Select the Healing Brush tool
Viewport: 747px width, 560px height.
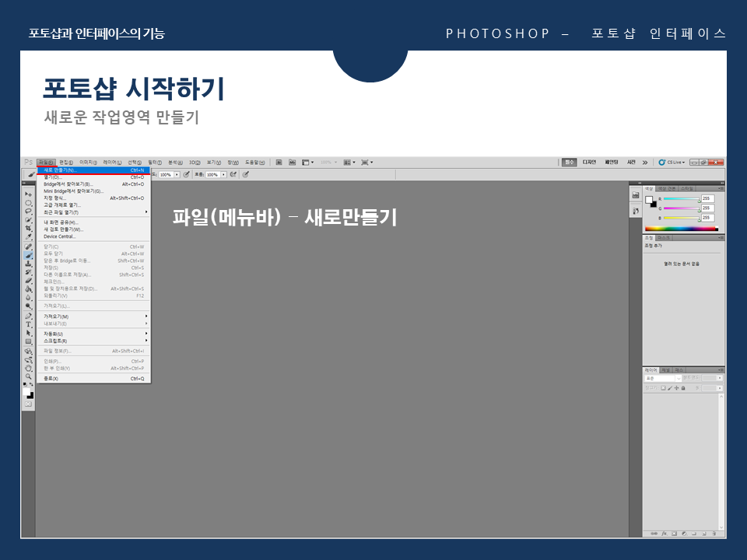point(29,247)
